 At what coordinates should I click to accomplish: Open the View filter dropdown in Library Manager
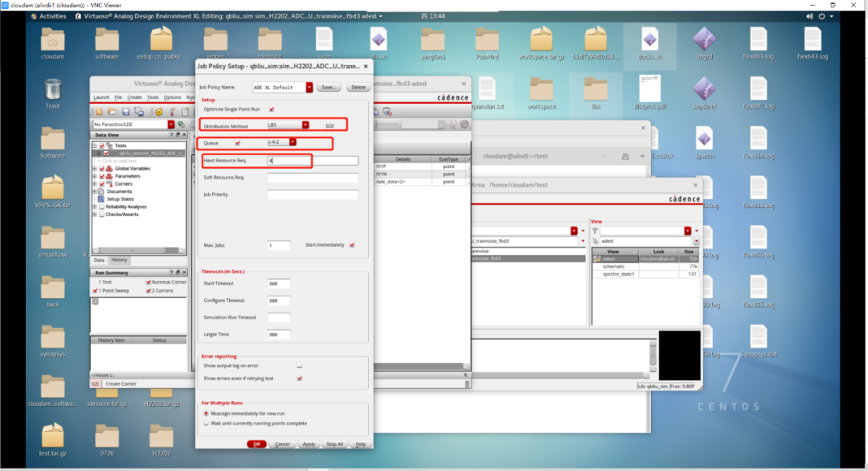pos(687,231)
